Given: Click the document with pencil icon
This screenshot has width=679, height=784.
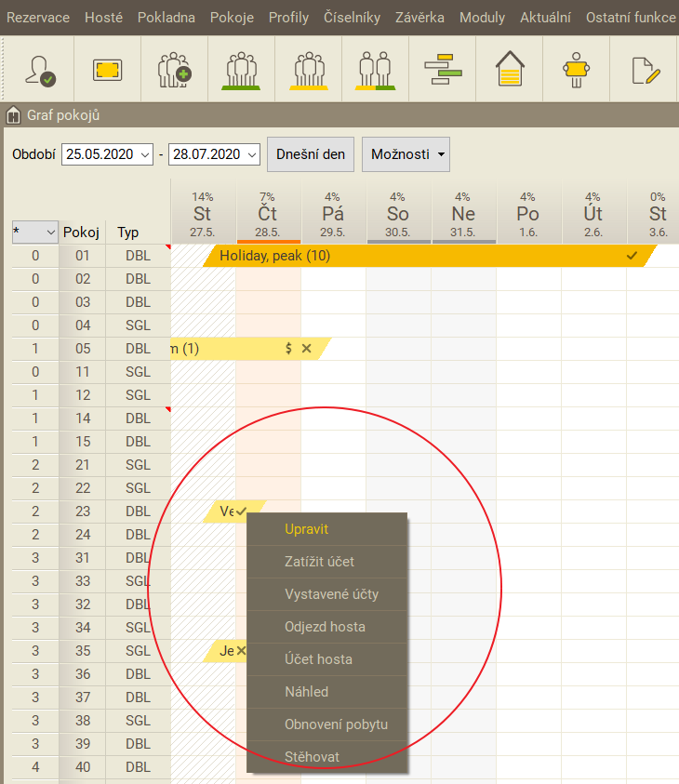Looking at the screenshot, I should click(645, 70).
